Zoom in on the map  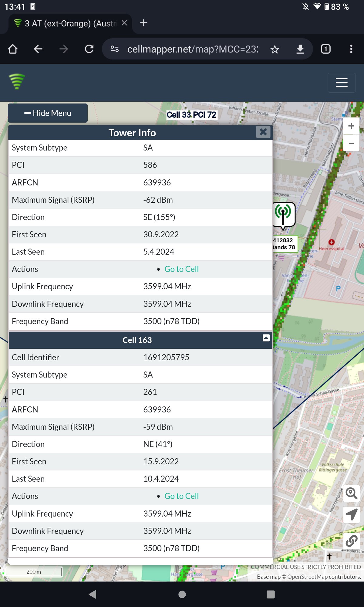[351, 126]
